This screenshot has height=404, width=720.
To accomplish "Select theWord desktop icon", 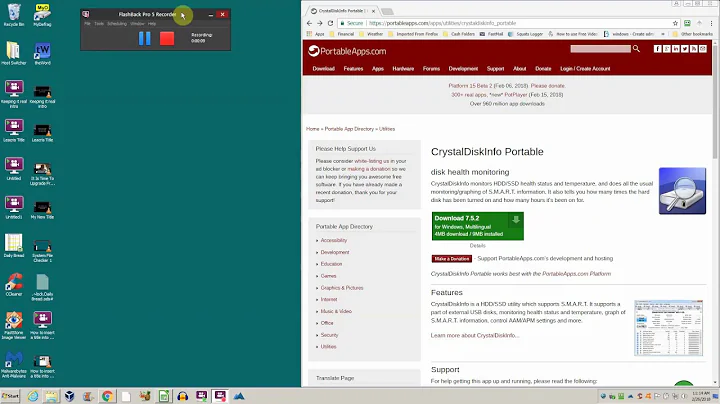I will [42, 53].
